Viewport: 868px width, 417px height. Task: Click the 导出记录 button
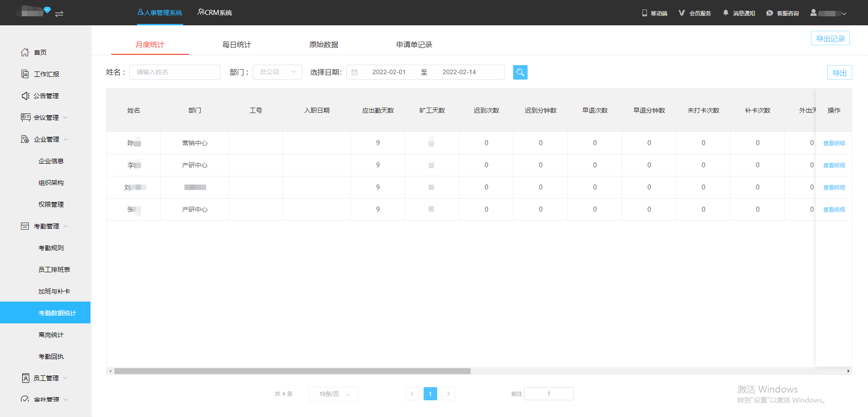[830, 38]
